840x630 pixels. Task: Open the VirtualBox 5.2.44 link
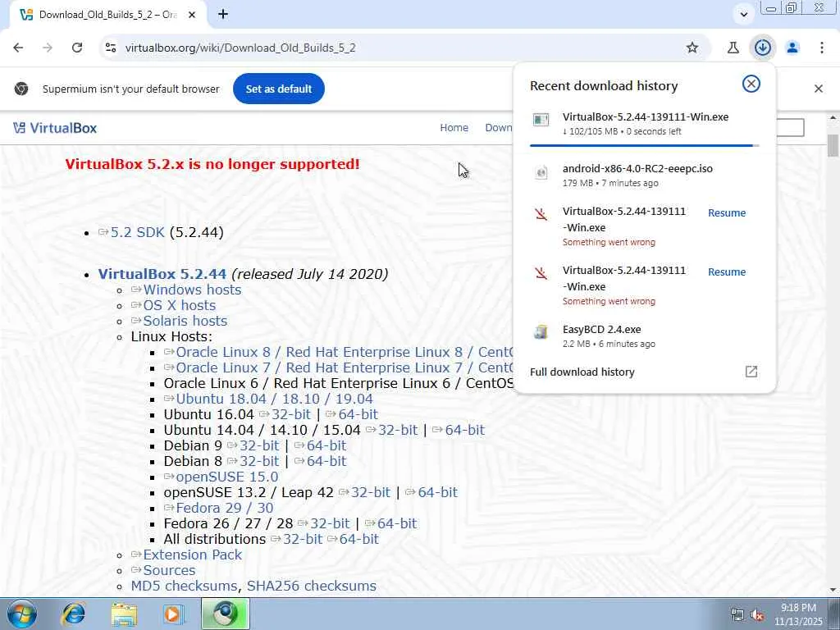point(162,274)
